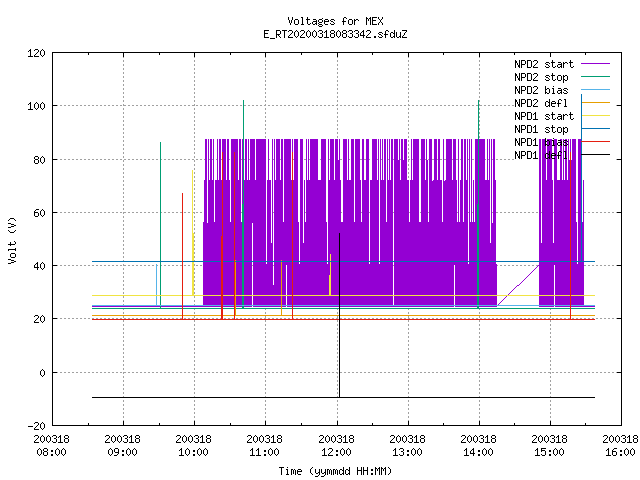Click the green NPD2 stop legend line
Screen dimensions: 640x480
pos(596,77)
